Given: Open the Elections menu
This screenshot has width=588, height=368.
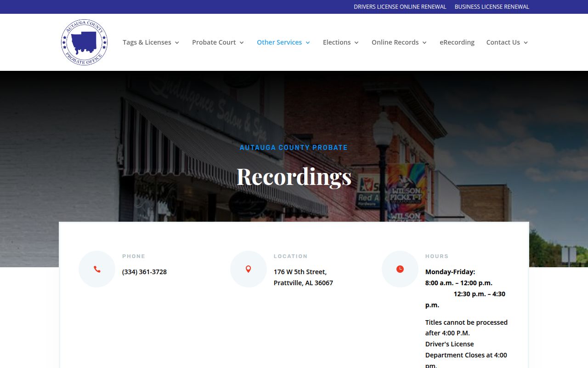Looking at the screenshot, I should pos(341,42).
